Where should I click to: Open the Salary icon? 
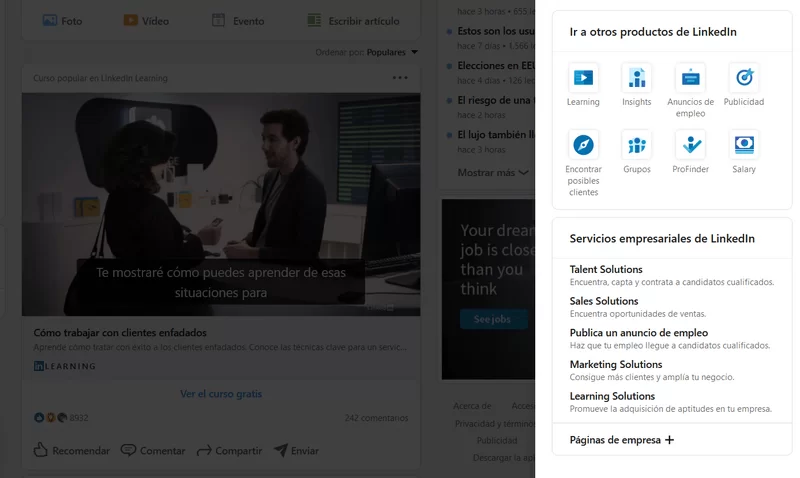(x=744, y=145)
